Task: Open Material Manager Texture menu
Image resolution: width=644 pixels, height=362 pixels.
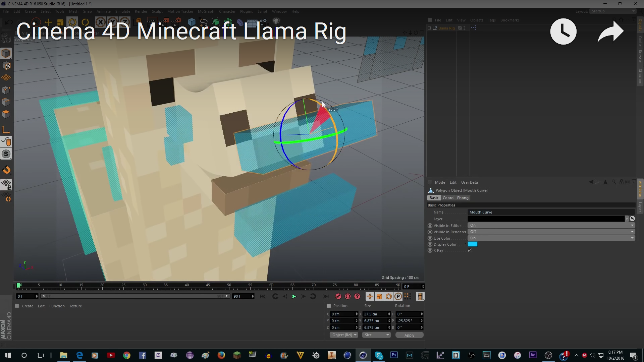Action: pos(75,306)
